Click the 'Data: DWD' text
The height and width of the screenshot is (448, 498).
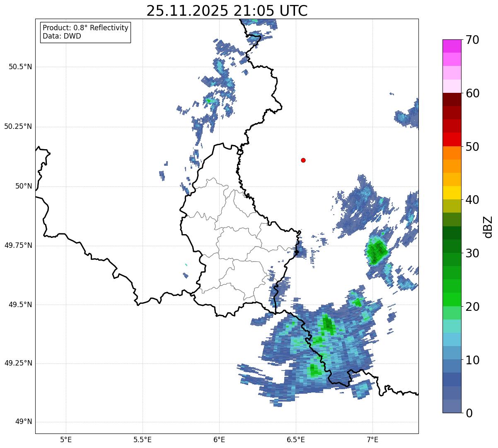62,36
